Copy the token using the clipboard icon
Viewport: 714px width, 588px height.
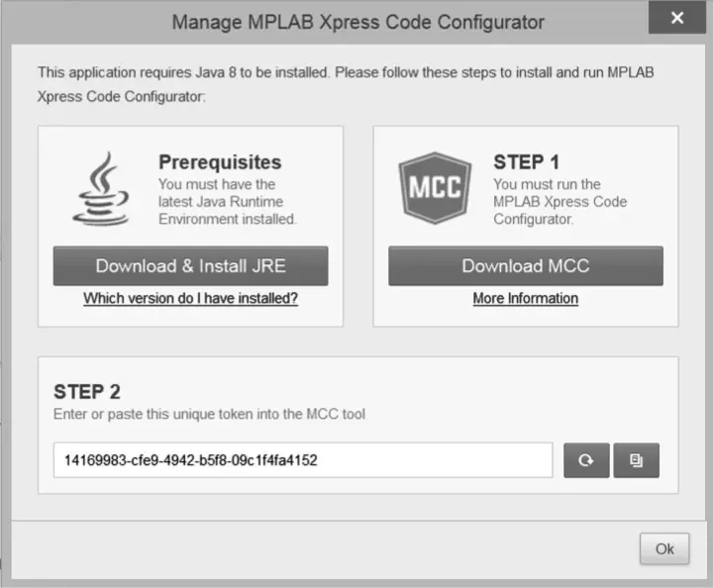tap(636, 460)
